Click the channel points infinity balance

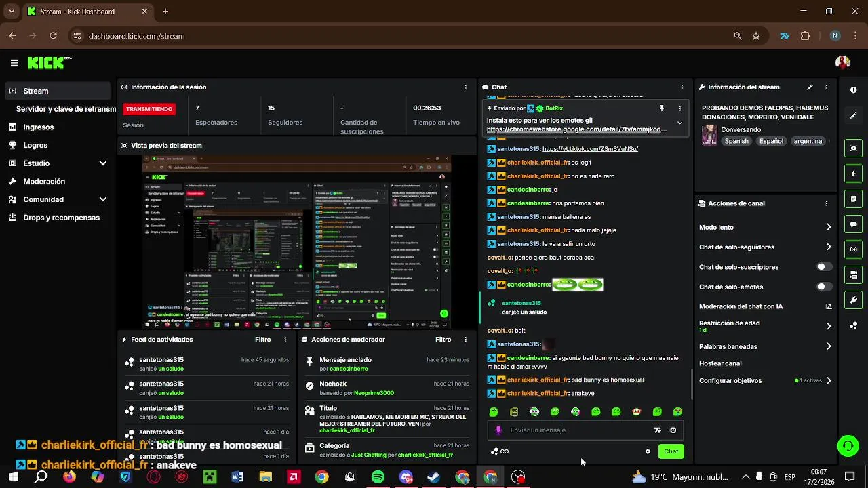coord(500,451)
